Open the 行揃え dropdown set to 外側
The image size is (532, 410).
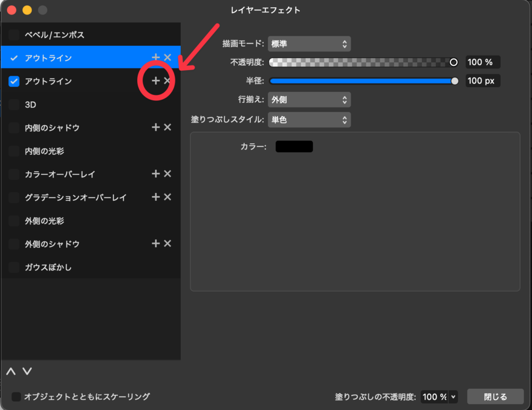click(309, 99)
